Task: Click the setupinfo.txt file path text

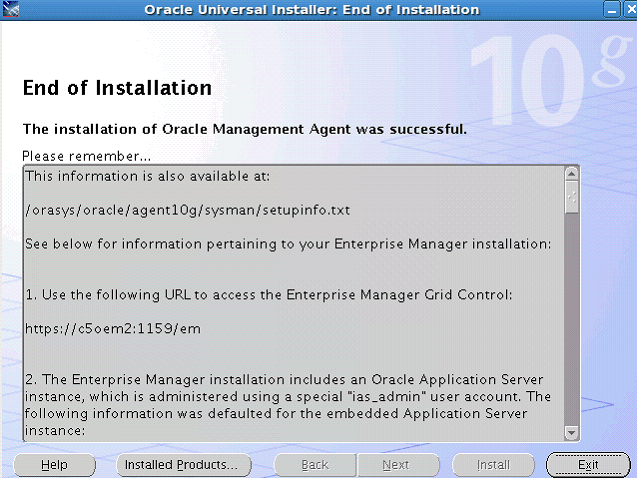Action: click(x=188, y=209)
